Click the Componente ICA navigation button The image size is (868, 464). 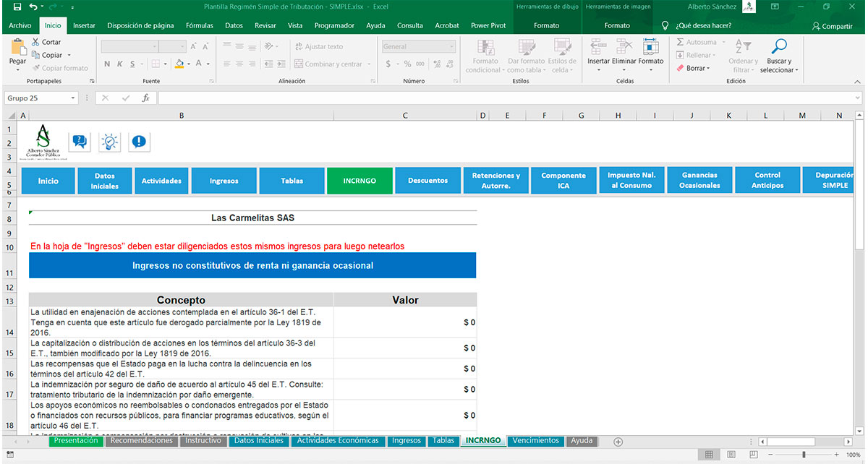tap(563, 181)
